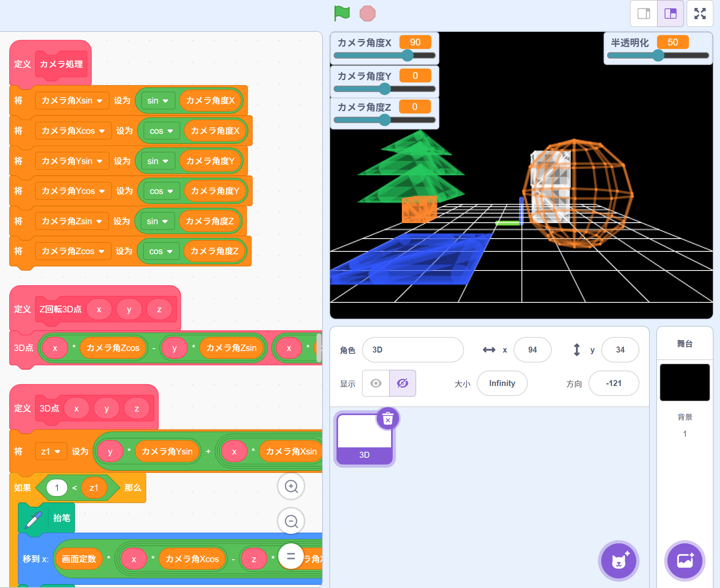The height and width of the screenshot is (588, 720).
Task: Hide the sprite with crossed-eye button
Action: (x=403, y=383)
